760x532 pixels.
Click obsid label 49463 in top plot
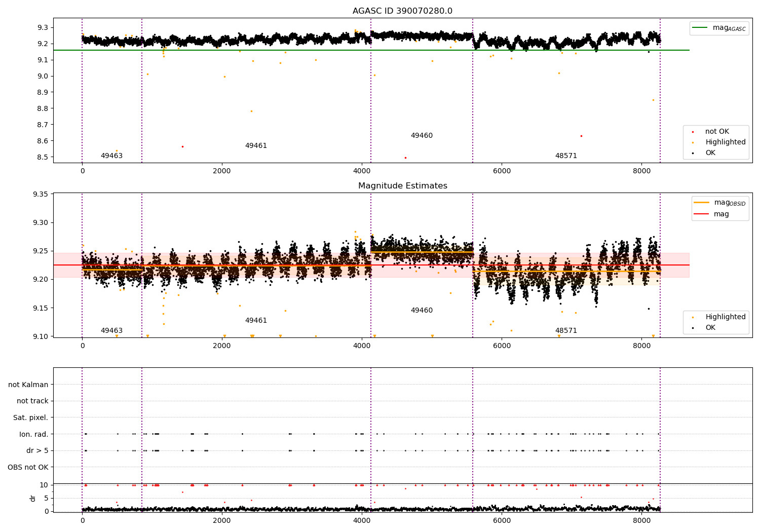tap(111, 156)
